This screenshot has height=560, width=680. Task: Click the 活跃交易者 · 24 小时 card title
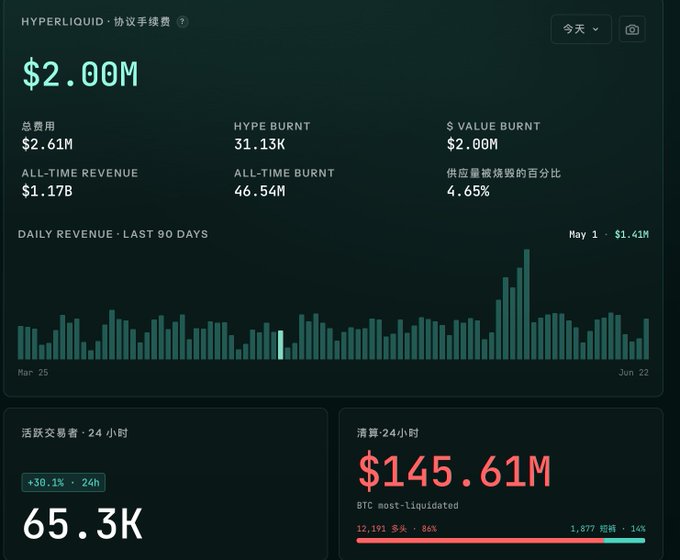(x=75, y=433)
